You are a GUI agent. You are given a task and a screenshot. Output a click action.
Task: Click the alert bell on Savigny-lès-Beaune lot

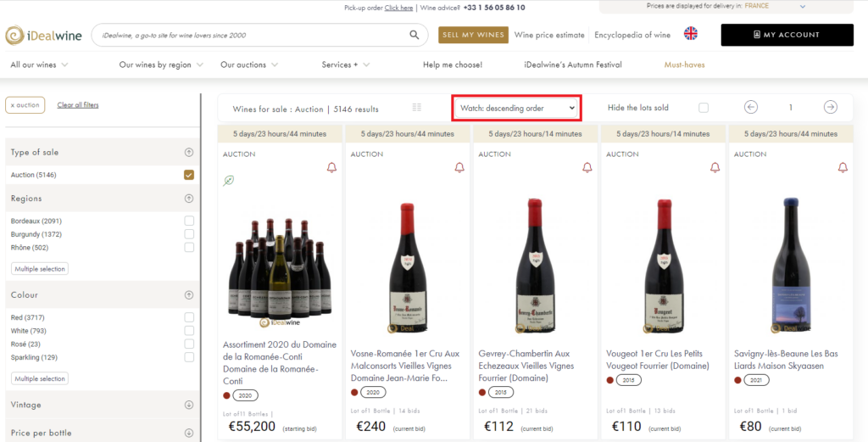[842, 168]
